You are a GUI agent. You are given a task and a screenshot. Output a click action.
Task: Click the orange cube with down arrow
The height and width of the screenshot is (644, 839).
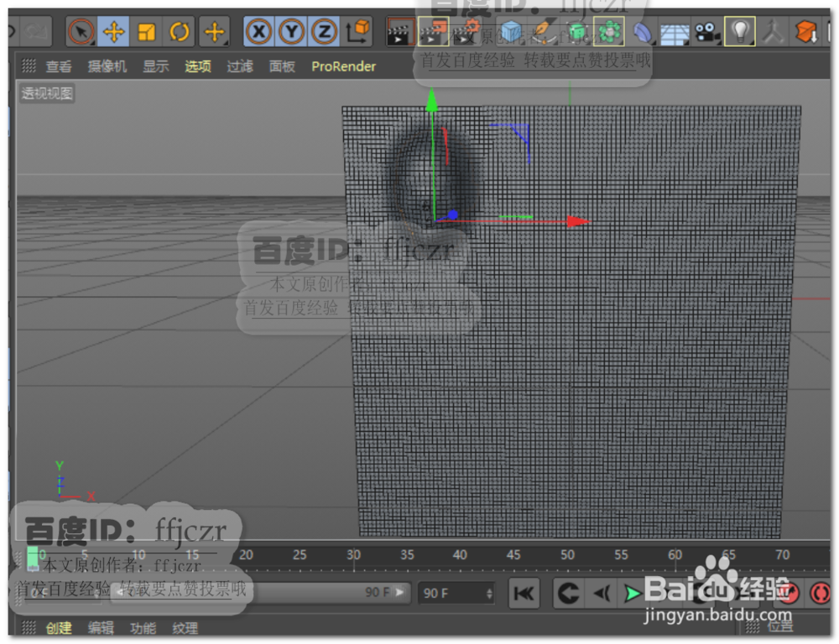point(805,32)
